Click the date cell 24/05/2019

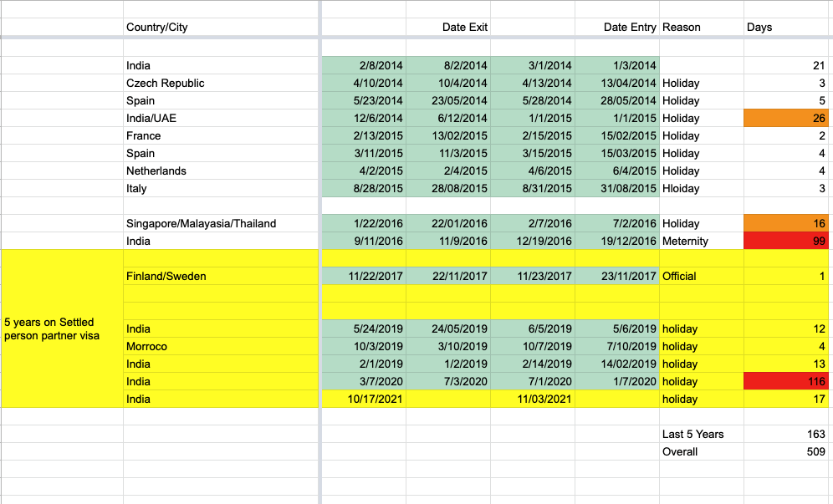tap(448, 328)
